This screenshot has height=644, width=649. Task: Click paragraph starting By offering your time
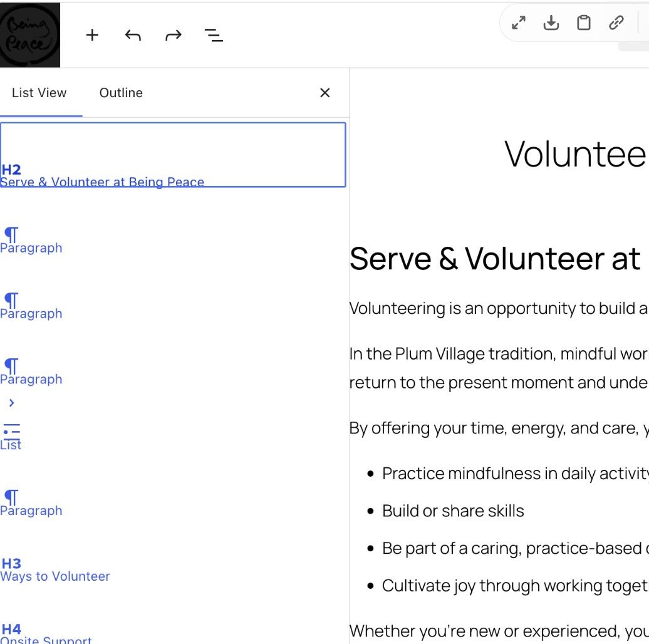point(499,428)
